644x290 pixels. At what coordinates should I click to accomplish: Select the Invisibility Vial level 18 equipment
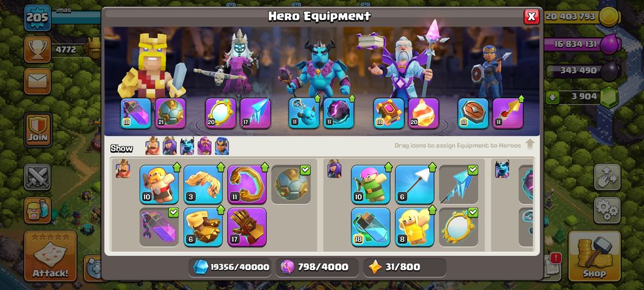pyautogui.click(x=370, y=227)
